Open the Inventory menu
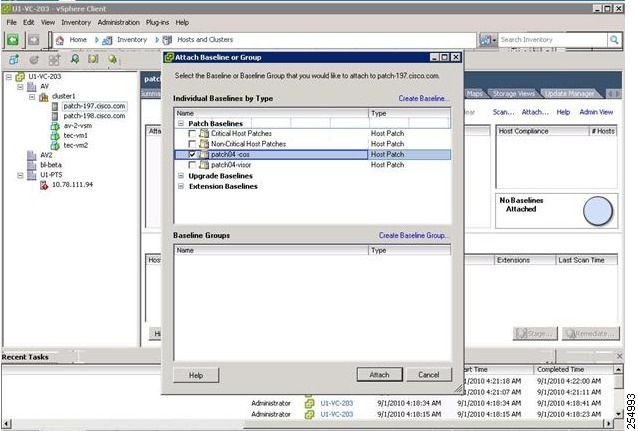This screenshot has width=638, height=431. tap(76, 22)
